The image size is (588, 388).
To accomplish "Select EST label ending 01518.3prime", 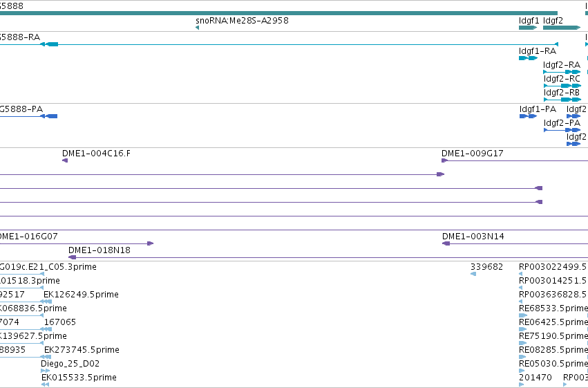I will 30,281.
